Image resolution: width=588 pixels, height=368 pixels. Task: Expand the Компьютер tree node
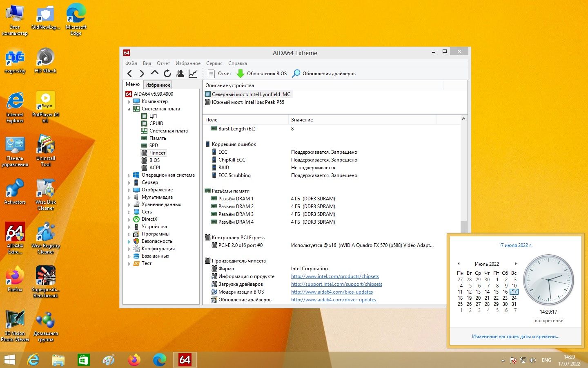pos(129,102)
